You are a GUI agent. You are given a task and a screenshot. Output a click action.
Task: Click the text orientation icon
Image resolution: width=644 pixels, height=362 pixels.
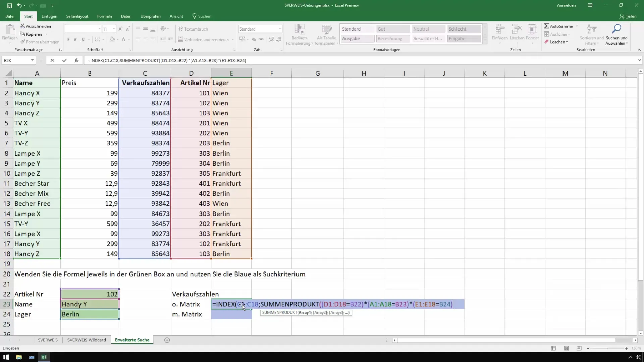163,29
